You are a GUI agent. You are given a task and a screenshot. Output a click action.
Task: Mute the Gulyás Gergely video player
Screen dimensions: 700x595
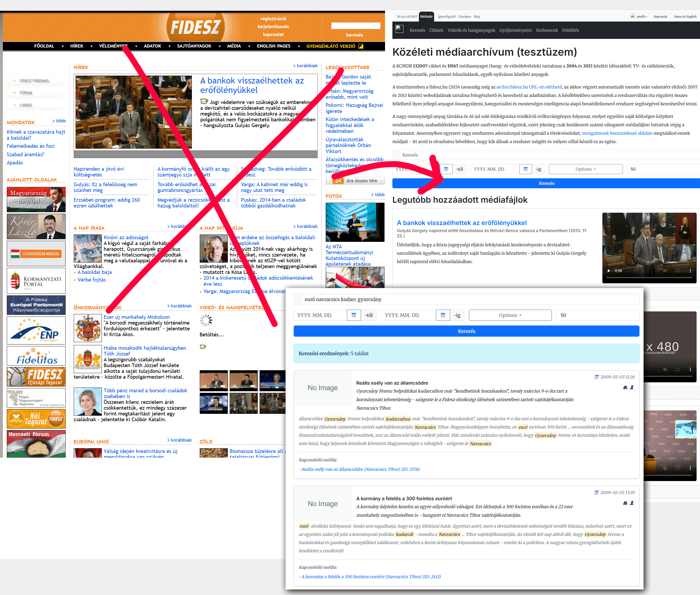click(x=665, y=271)
